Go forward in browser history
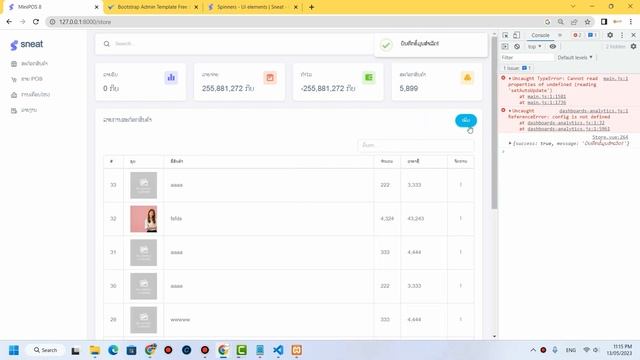 click(22, 22)
